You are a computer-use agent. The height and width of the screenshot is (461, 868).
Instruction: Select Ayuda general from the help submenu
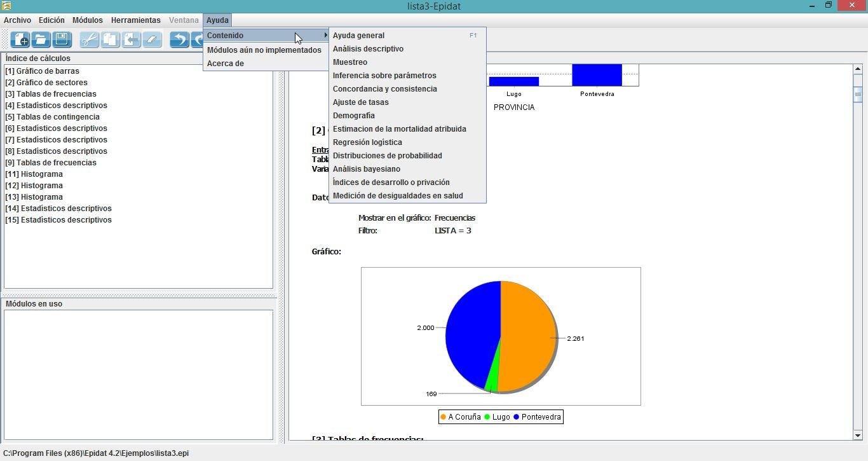[358, 35]
